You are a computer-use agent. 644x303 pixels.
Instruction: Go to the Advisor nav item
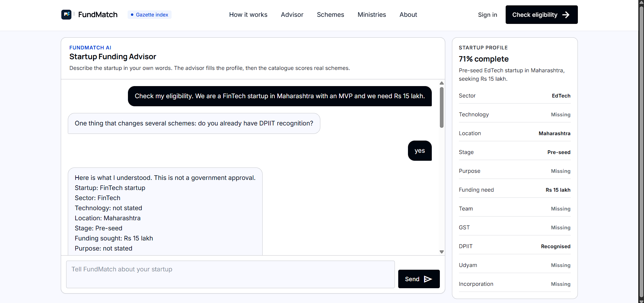click(x=292, y=15)
